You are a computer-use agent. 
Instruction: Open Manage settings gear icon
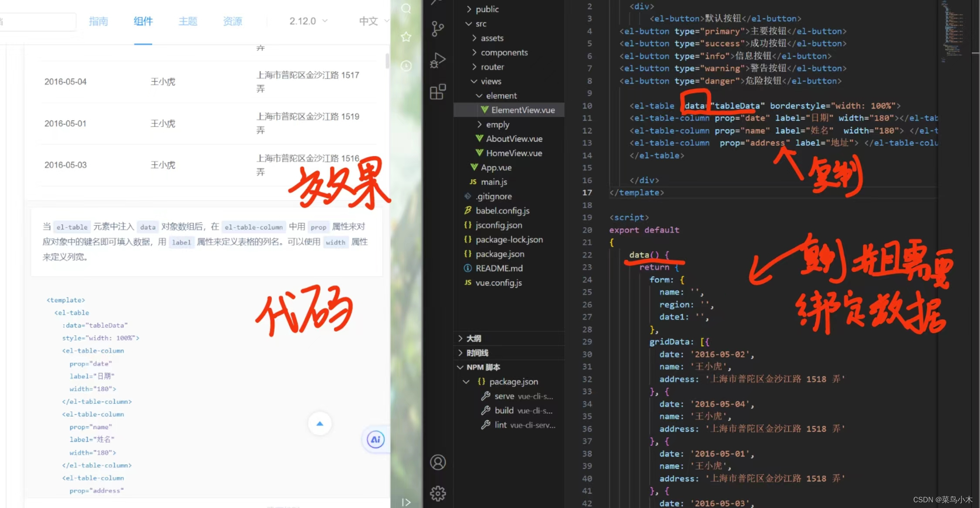pyautogui.click(x=437, y=494)
